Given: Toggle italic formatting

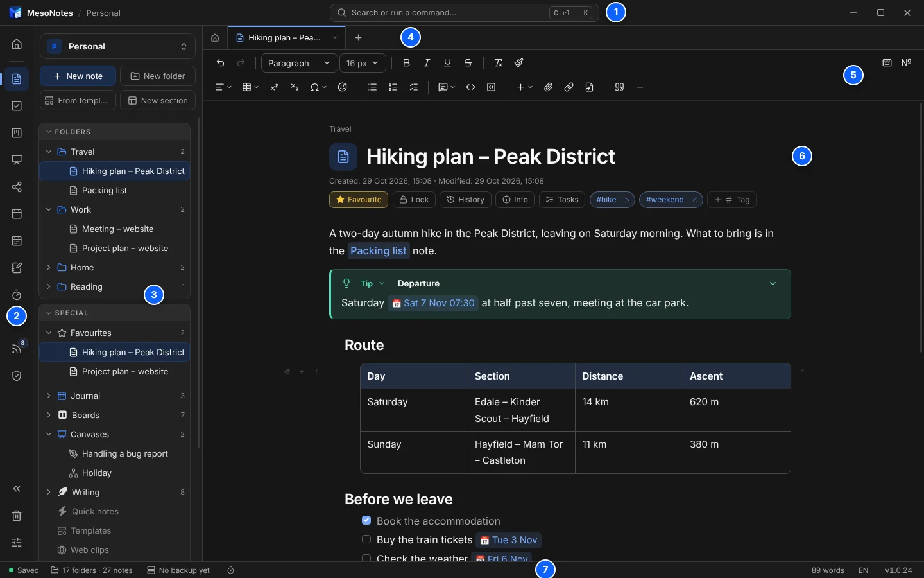Looking at the screenshot, I should [x=427, y=63].
